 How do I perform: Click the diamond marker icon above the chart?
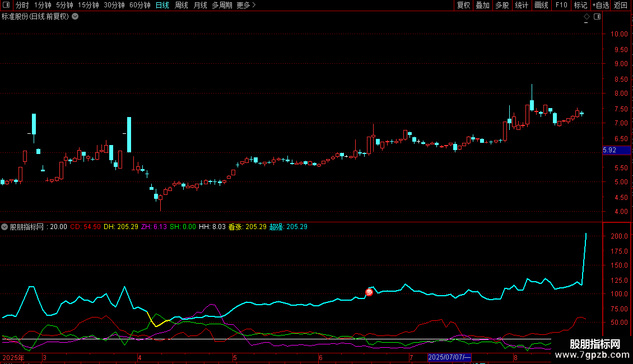[x=587, y=17]
